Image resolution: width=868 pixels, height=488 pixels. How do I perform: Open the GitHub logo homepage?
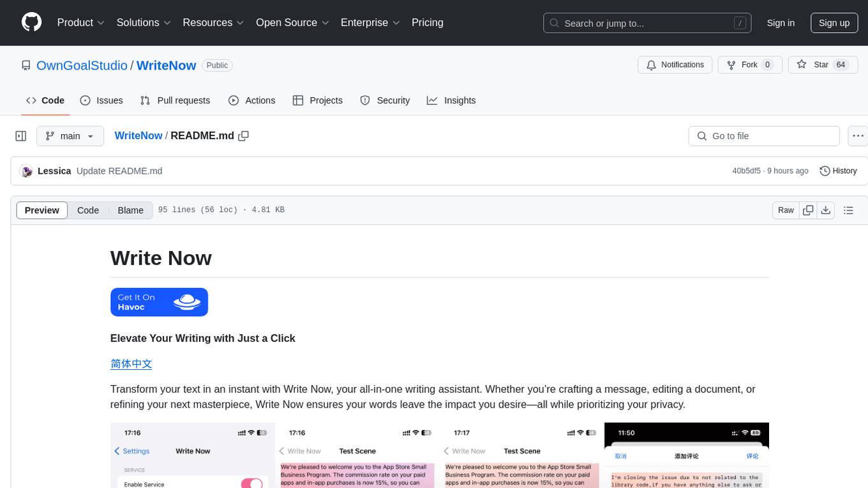tap(31, 22)
